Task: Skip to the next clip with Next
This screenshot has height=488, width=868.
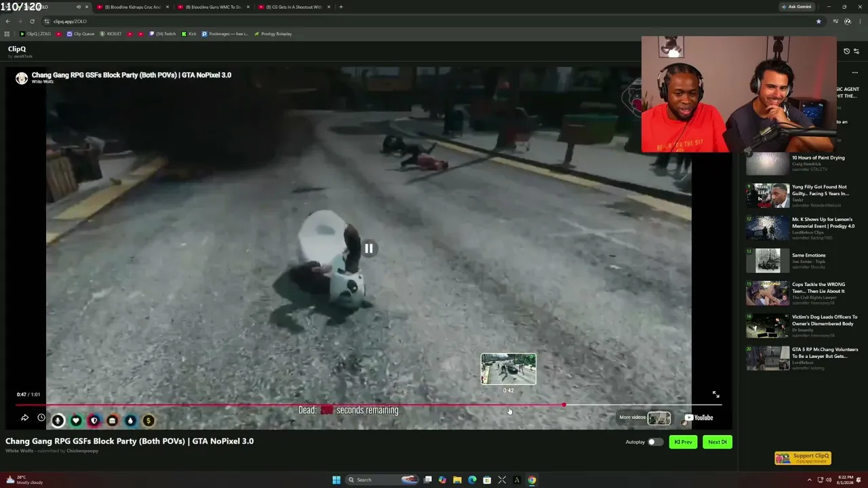Action: (x=717, y=442)
